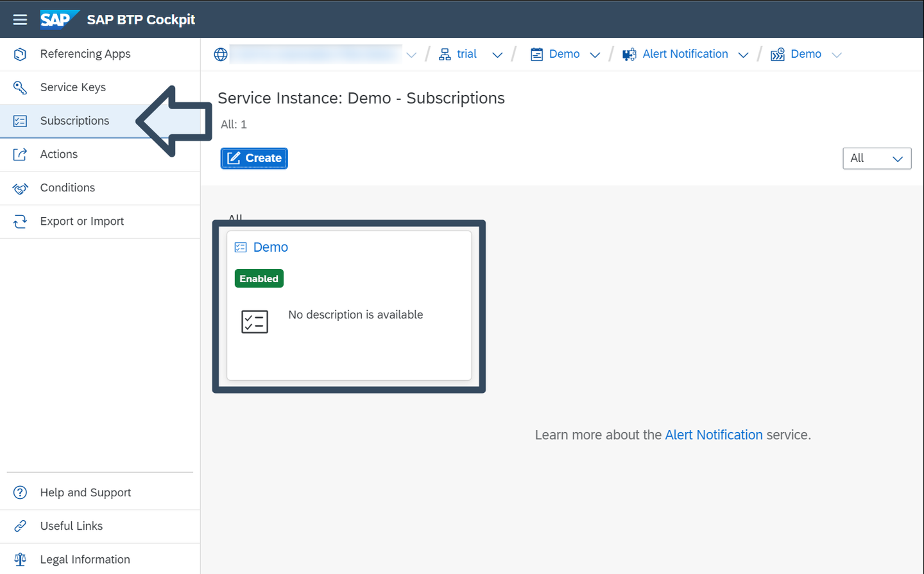Viewport: 924px width, 574px height.
Task: Click the small icon beside Demo card title
Action: pyautogui.click(x=241, y=247)
